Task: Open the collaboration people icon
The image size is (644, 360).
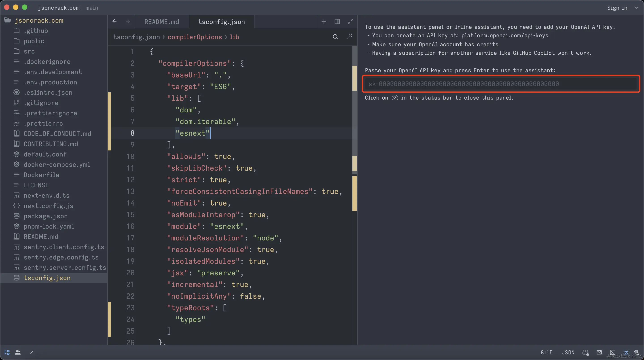Action: [18, 352]
